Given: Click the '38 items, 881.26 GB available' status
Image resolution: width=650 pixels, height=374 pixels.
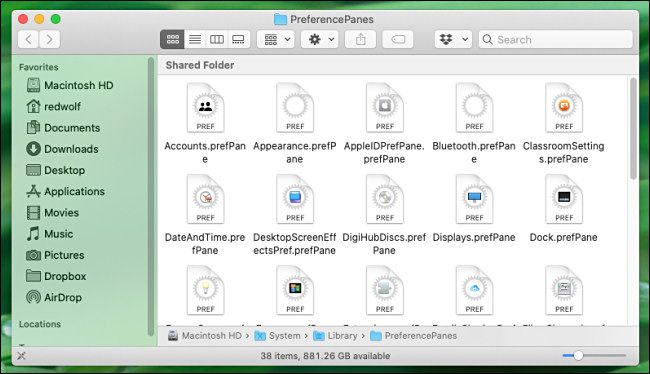Looking at the screenshot, I should tap(325, 356).
